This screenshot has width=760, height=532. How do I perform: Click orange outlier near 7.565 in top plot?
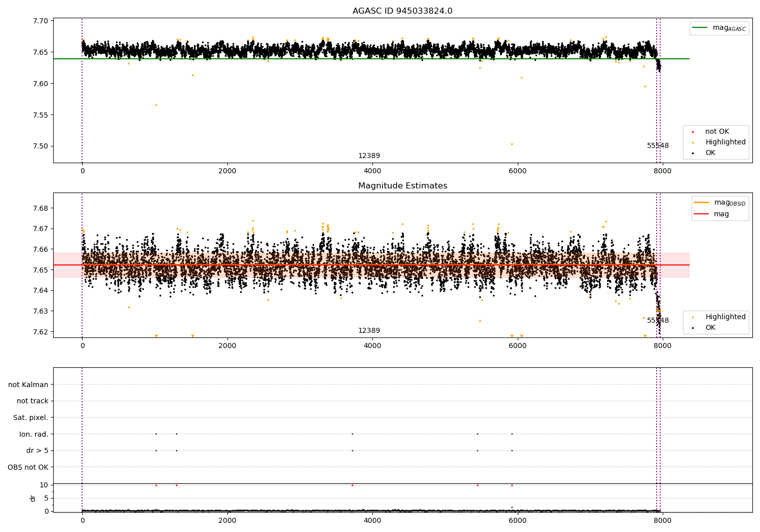point(156,105)
